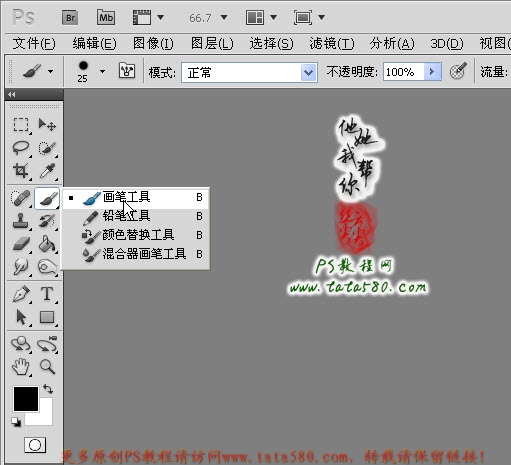Click the Ps application logo
The height and width of the screenshot is (465, 511).
[x=23, y=17]
